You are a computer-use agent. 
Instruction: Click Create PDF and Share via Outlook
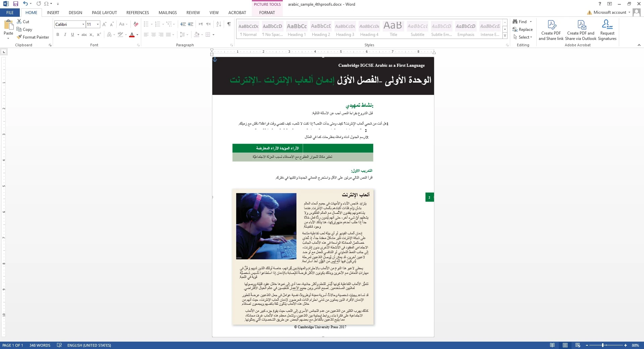pyautogui.click(x=582, y=30)
